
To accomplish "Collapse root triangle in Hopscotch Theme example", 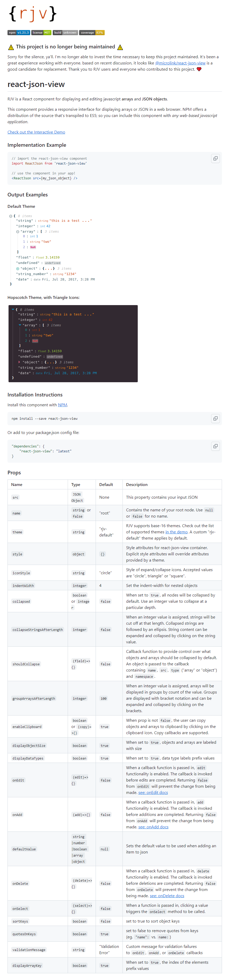I will 13,310.
